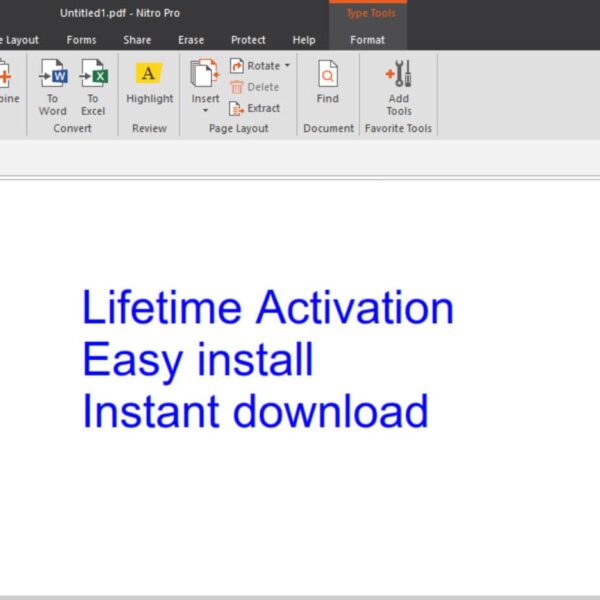Screen dimensions: 600x600
Task: Click the Delete pages icon
Action: [x=237, y=87]
